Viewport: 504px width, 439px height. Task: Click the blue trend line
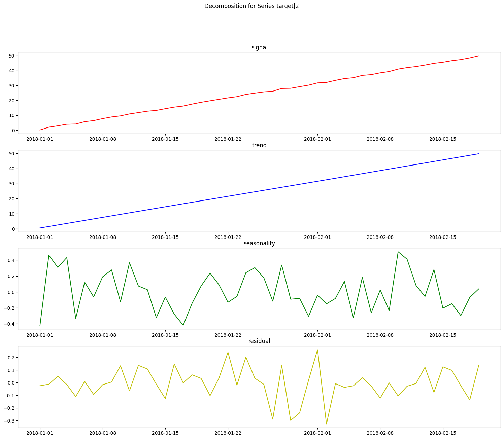(259, 191)
